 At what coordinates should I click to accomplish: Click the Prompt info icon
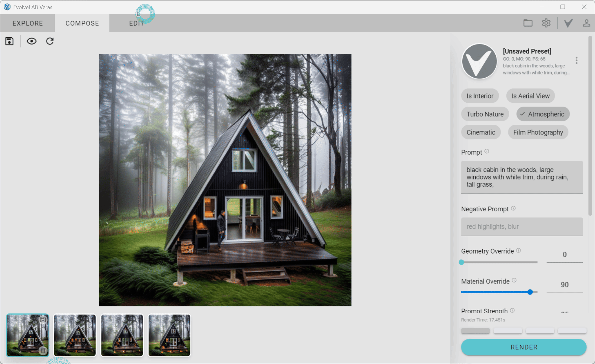pos(487,151)
